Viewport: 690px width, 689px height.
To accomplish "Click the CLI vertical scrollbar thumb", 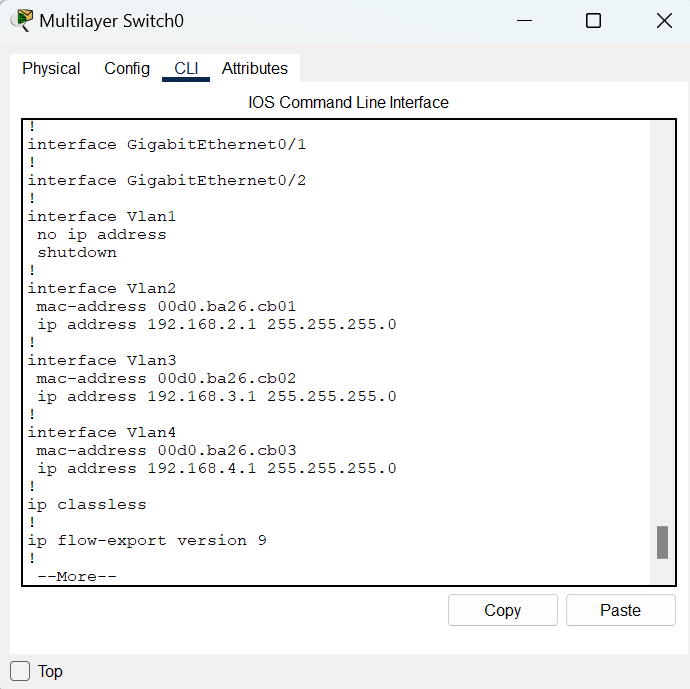I will [x=662, y=542].
